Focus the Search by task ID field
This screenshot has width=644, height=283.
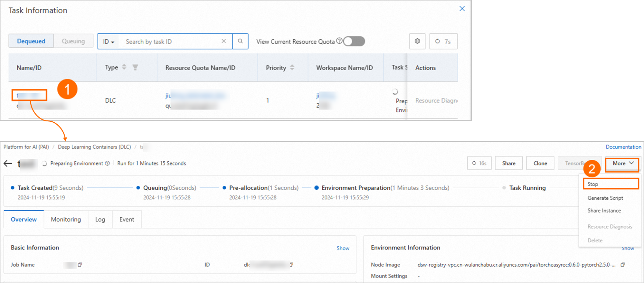pos(172,42)
